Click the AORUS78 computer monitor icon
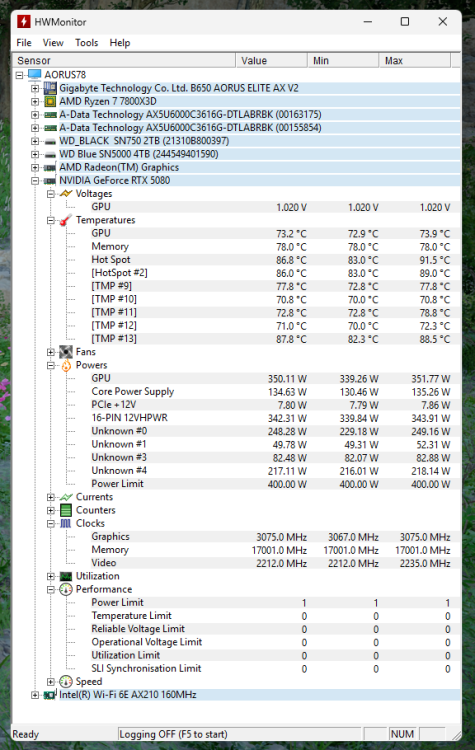The image size is (475, 750). pyautogui.click(x=35, y=75)
